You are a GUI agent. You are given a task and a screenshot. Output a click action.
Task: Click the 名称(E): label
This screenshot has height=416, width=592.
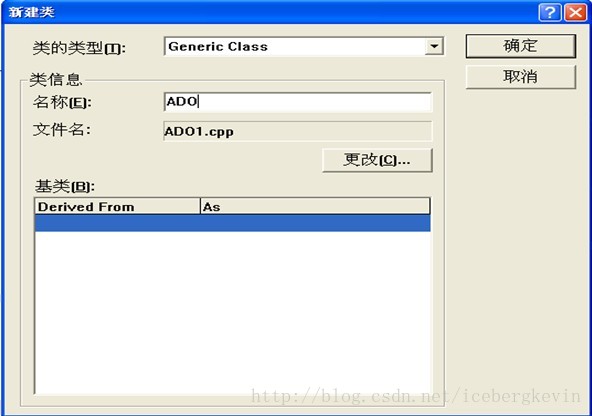(62, 102)
